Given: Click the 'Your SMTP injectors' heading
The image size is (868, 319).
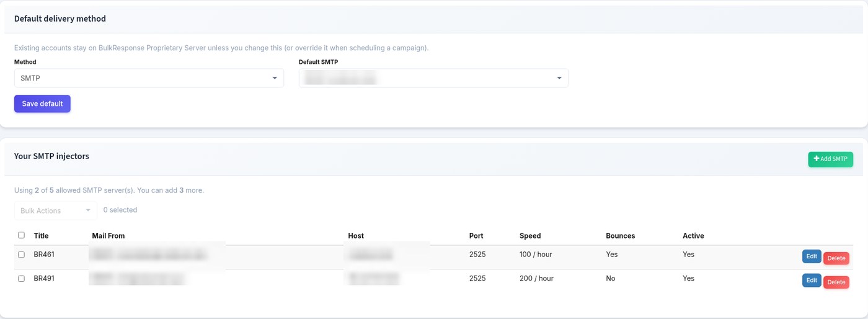Looking at the screenshot, I should 51,156.
